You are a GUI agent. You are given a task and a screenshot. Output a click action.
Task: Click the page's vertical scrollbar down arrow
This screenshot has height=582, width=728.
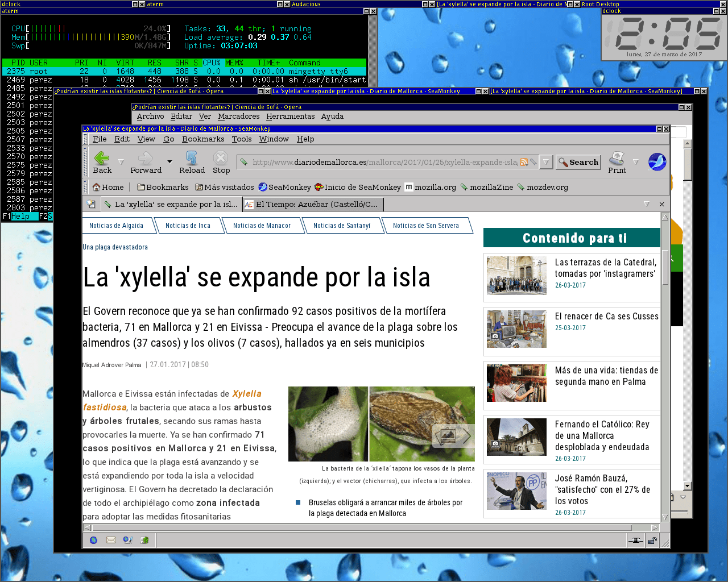tap(665, 517)
